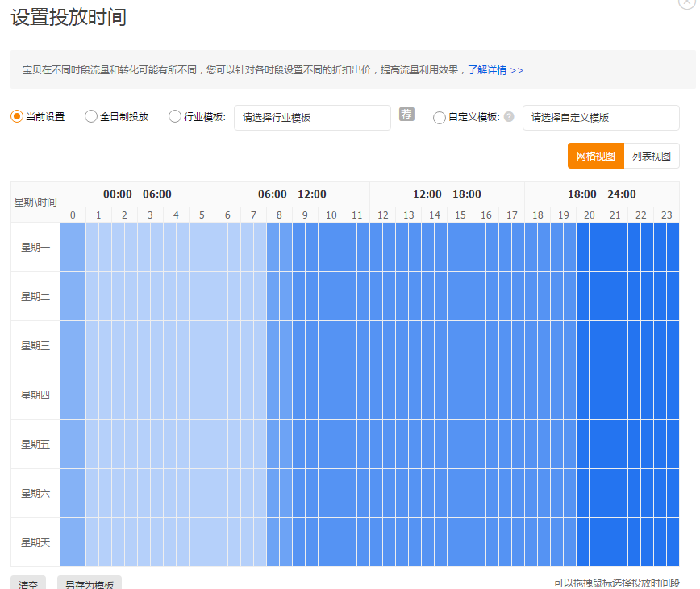Click the 荐 recommended template icon

(x=406, y=115)
